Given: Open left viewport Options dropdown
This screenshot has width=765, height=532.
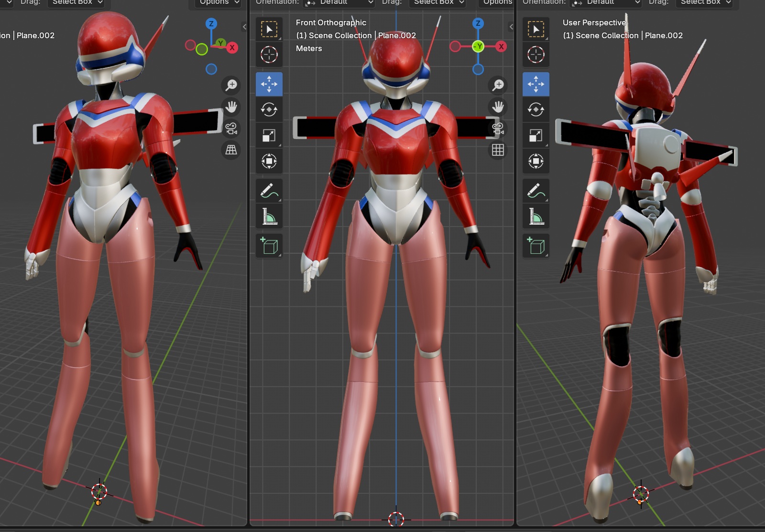Looking at the screenshot, I should (x=218, y=2).
